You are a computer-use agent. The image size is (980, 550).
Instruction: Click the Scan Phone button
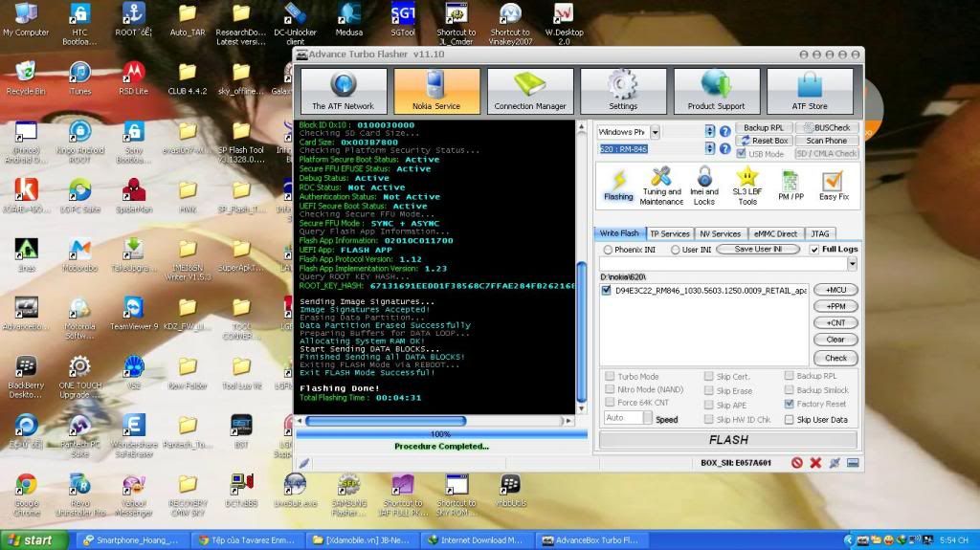pos(827,141)
